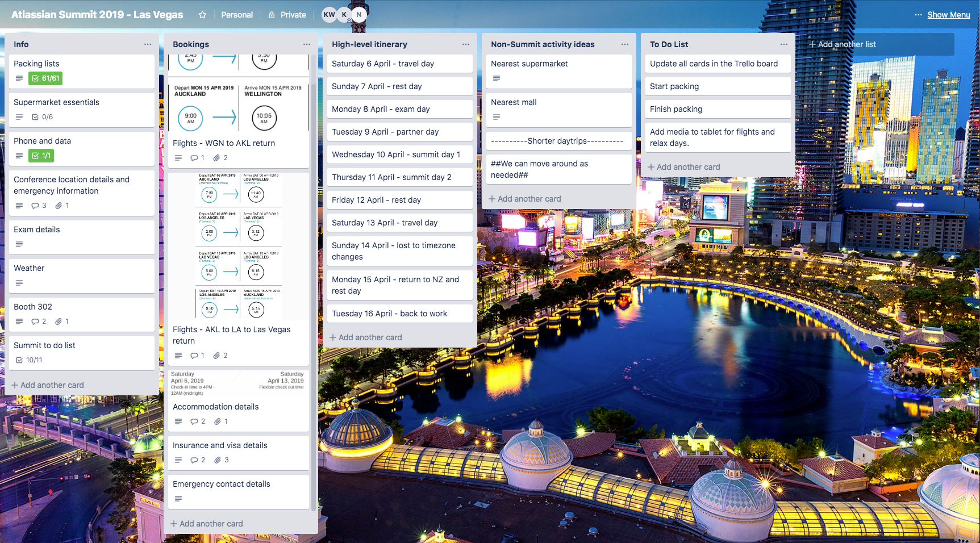This screenshot has width=980, height=543.
Task: Click the Bookings list vertical scrollbar
Action: 314,284
